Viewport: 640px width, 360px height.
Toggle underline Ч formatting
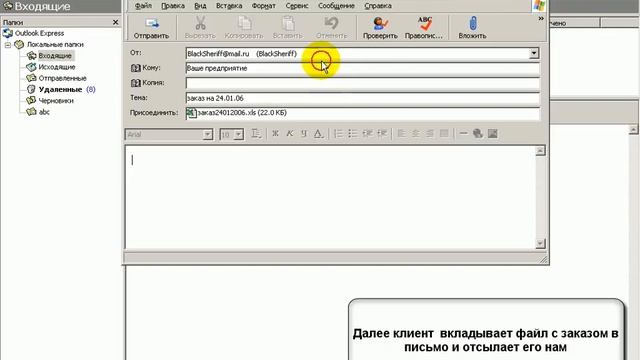click(304, 133)
